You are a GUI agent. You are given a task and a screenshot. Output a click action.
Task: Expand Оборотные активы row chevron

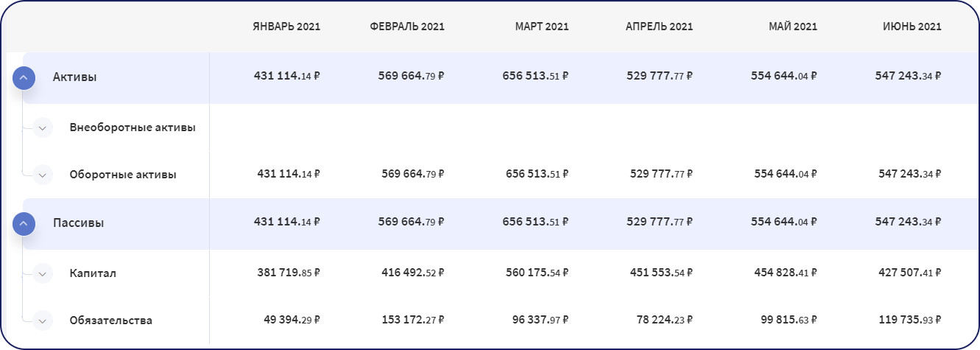[43, 175]
